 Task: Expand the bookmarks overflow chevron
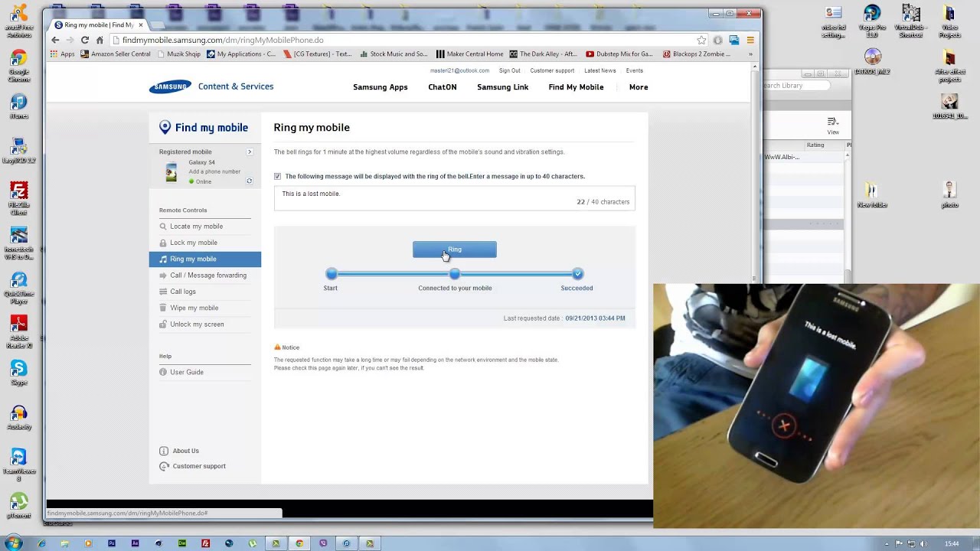pyautogui.click(x=750, y=54)
